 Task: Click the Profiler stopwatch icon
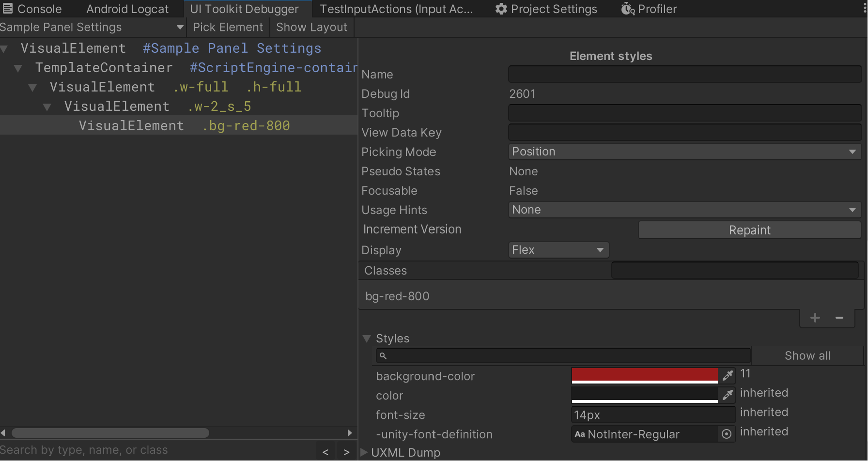(x=627, y=9)
